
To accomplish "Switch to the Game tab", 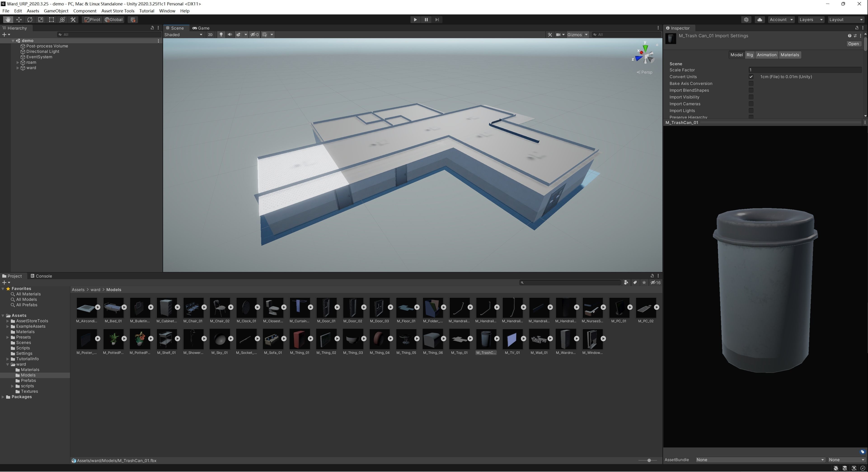I will tap(201, 28).
